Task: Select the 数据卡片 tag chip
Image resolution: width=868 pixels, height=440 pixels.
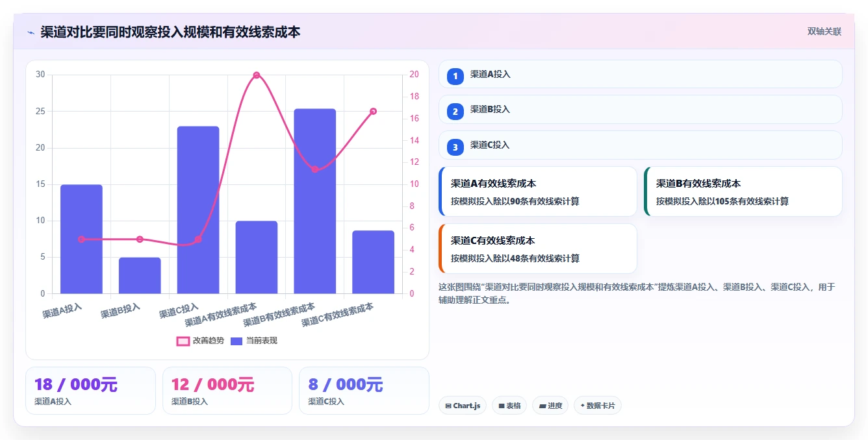Action: click(x=598, y=406)
